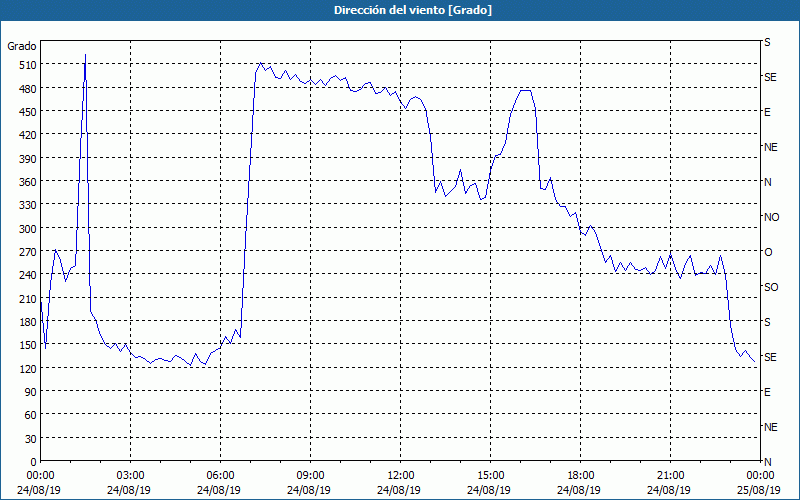Click the "Grado" unit label above the y-axis
The height and width of the screenshot is (500, 800).
(x=22, y=46)
